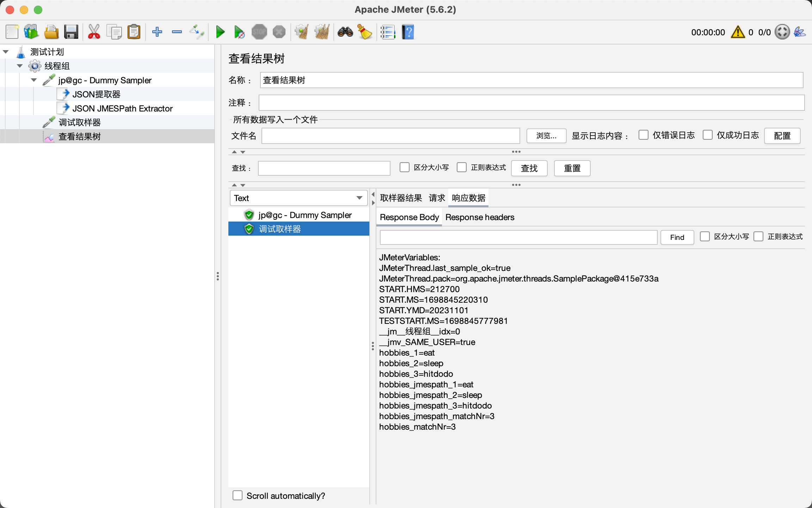This screenshot has height=508, width=812.
Task: Click the results pane split left arrow
Action: pos(373,194)
